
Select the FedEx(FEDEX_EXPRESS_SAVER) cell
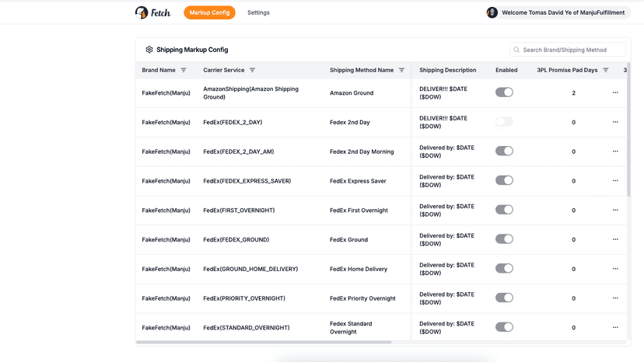point(247,181)
